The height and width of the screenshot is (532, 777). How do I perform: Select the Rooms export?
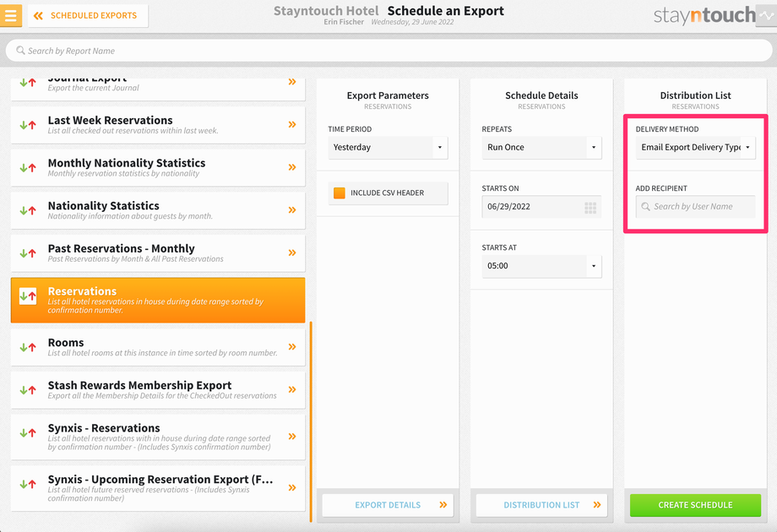click(158, 347)
